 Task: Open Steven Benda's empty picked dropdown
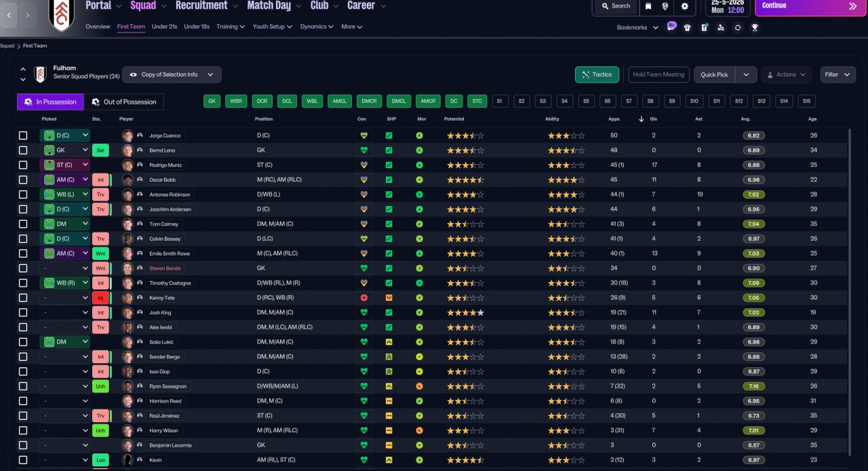tap(64, 268)
